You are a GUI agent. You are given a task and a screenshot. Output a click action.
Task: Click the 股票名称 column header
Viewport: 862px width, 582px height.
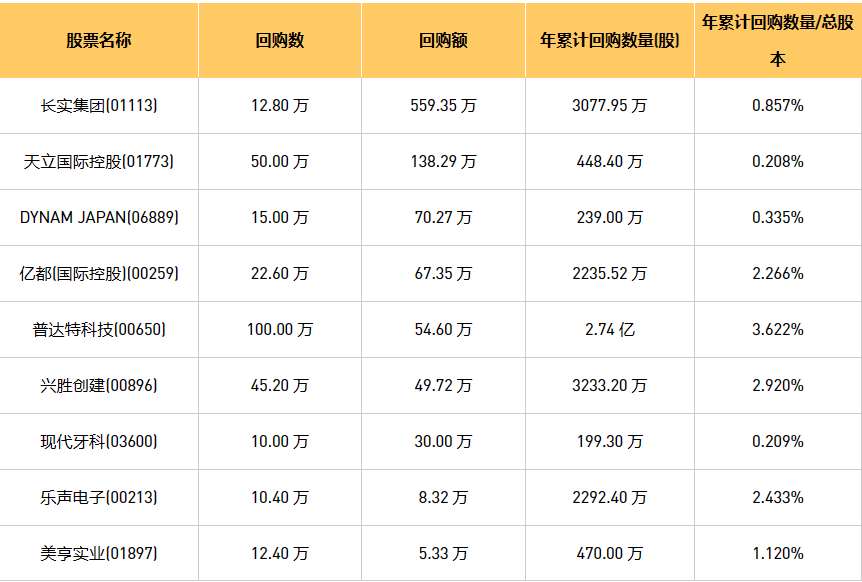tap(99, 41)
